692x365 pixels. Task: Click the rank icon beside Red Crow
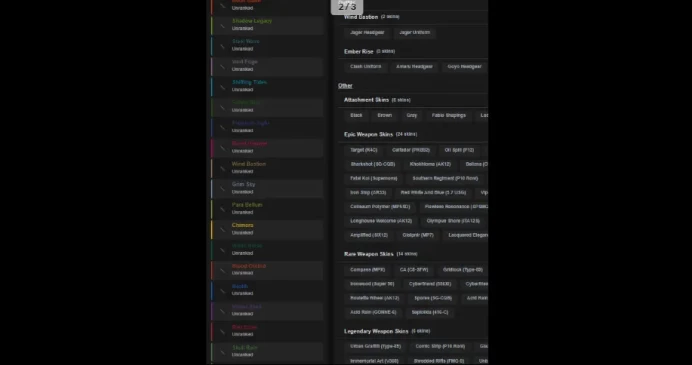coord(223,332)
